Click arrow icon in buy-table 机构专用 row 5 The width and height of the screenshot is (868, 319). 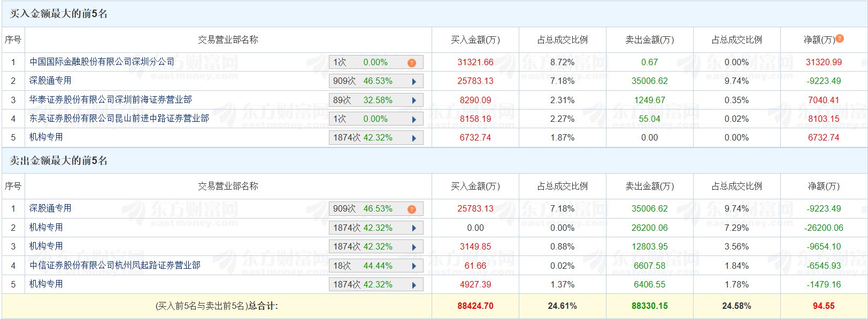click(x=414, y=138)
